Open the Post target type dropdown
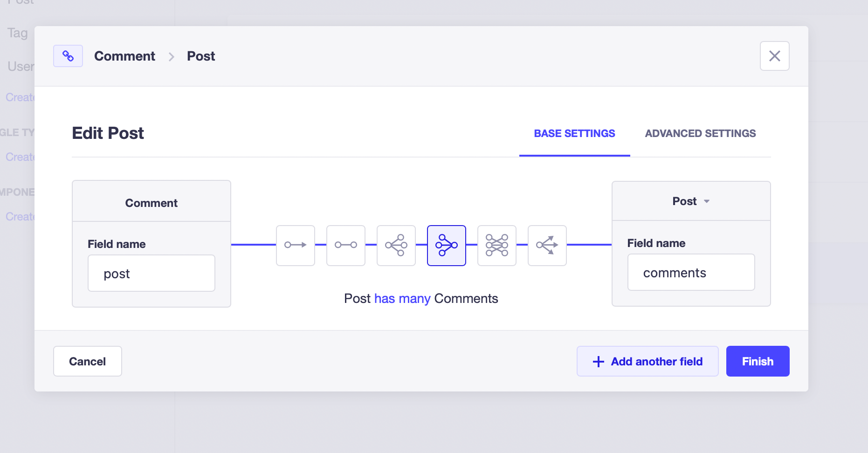 pyautogui.click(x=691, y=201)
